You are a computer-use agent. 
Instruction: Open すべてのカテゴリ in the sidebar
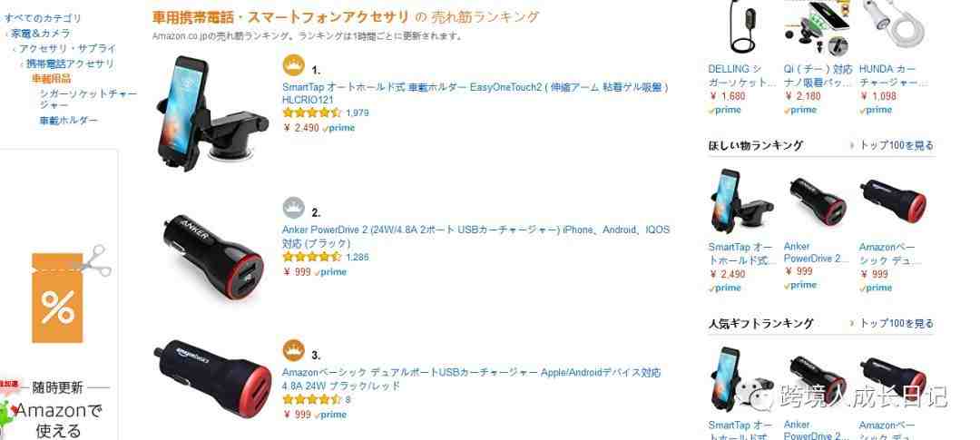pos(43,18)
